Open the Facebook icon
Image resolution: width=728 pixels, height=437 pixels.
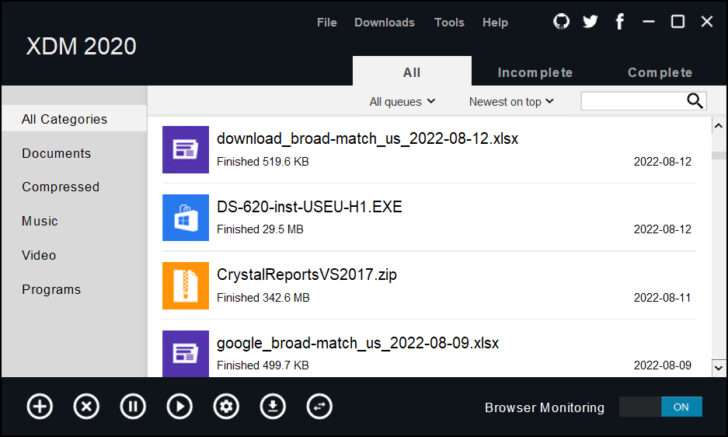(619, 21)
